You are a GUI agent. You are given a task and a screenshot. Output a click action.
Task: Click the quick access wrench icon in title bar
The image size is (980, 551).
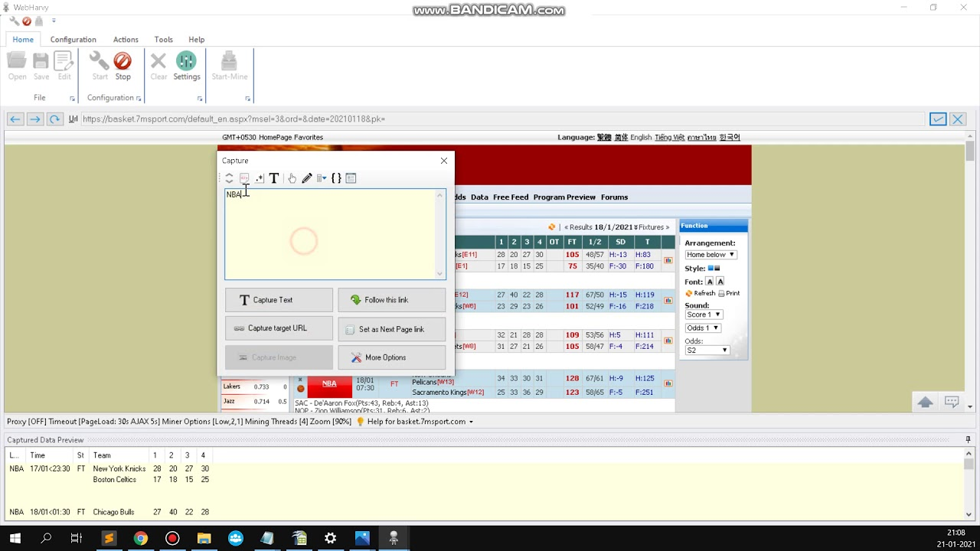pos(14,21)
